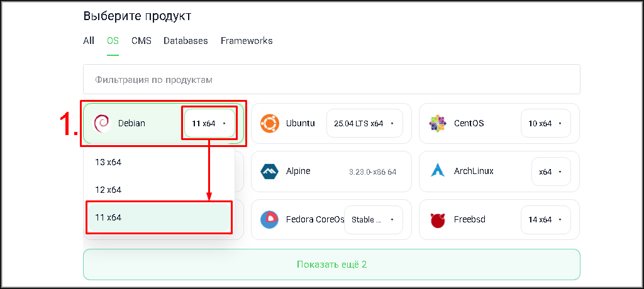Open the Fedora CoreOS Stable version dropdown
The image size is (644, 289).
point(373,220)
